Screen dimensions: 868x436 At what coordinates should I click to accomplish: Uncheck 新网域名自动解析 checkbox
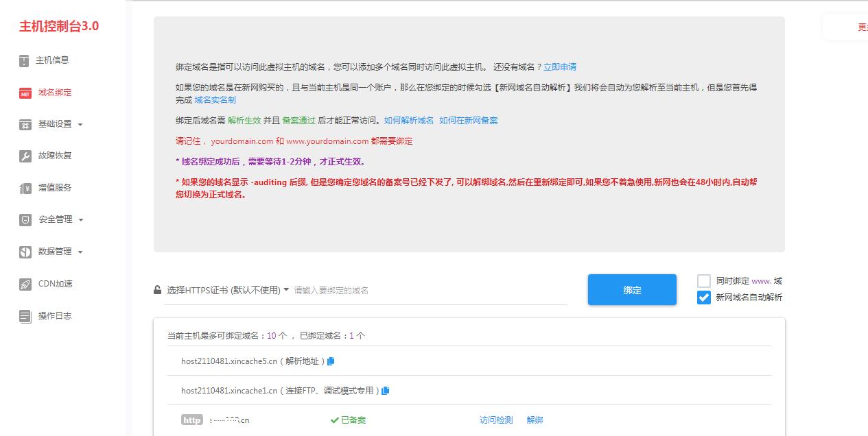[704, 298]
